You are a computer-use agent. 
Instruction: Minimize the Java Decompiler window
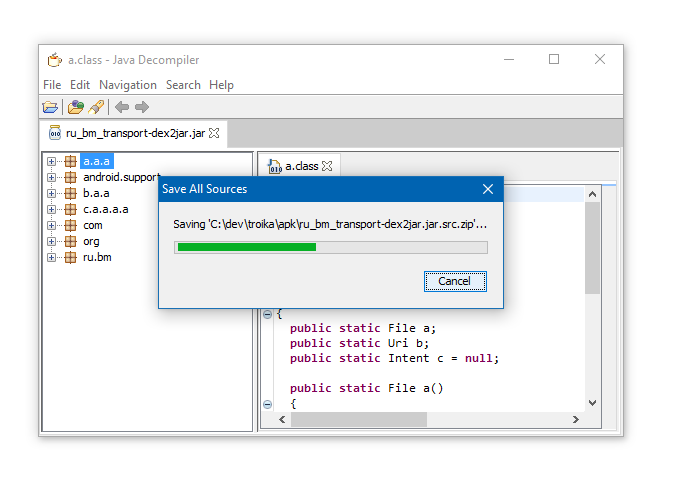[509, 59]
